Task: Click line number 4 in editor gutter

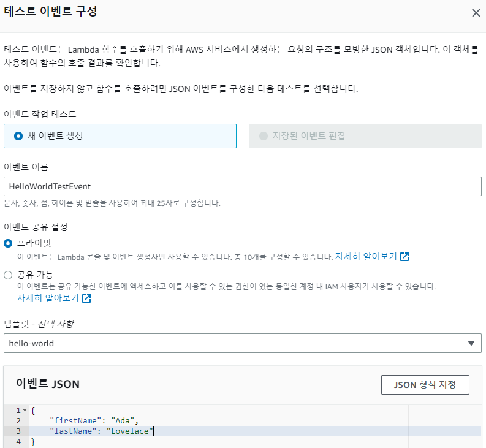Action: click(18, 441)
